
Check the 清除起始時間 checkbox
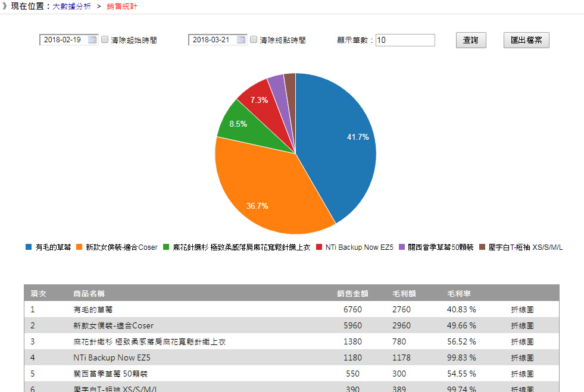pos(105,39)
